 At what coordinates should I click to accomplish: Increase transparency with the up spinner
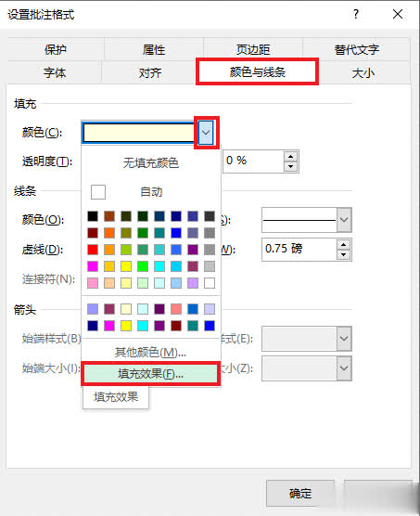click(290, 156)
